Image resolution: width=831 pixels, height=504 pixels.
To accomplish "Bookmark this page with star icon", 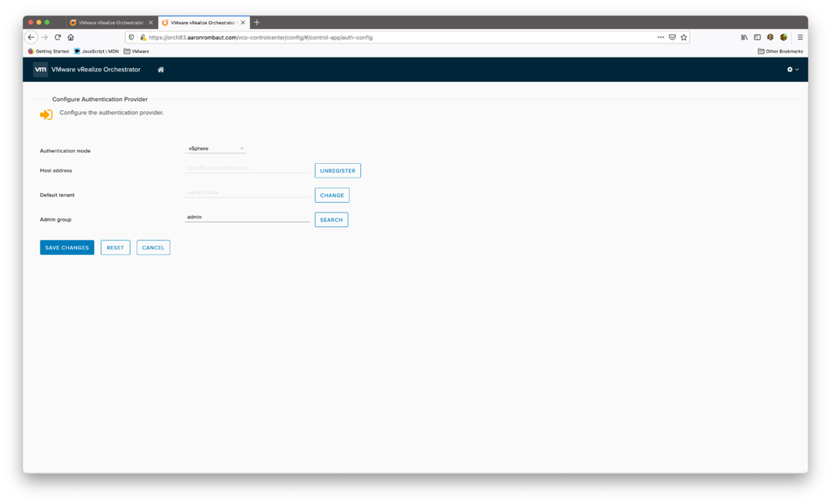I will tap(683, 37).
